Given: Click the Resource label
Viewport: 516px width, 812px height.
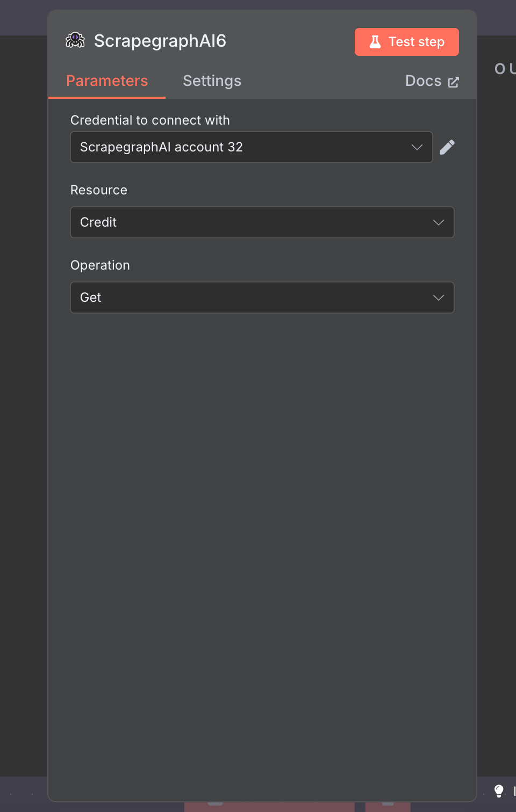Looking at the screenshot, I should click(99, 190).
